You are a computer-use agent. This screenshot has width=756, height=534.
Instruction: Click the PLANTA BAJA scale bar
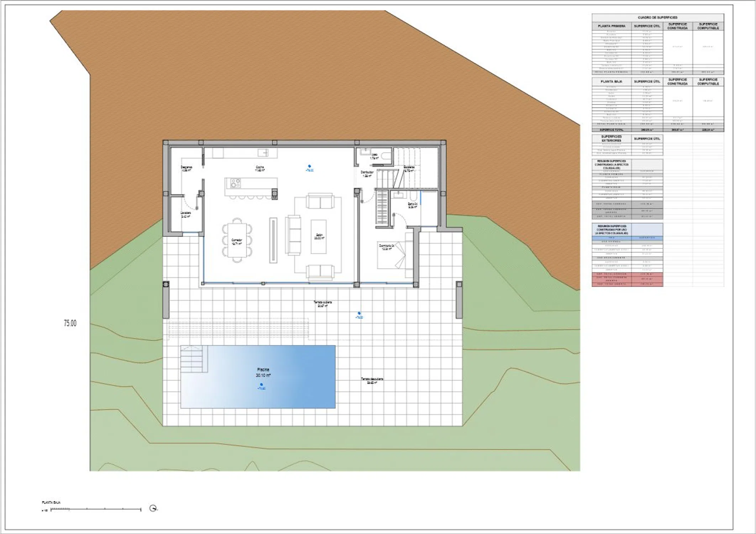pyautogui.click(x=96, y=510)
